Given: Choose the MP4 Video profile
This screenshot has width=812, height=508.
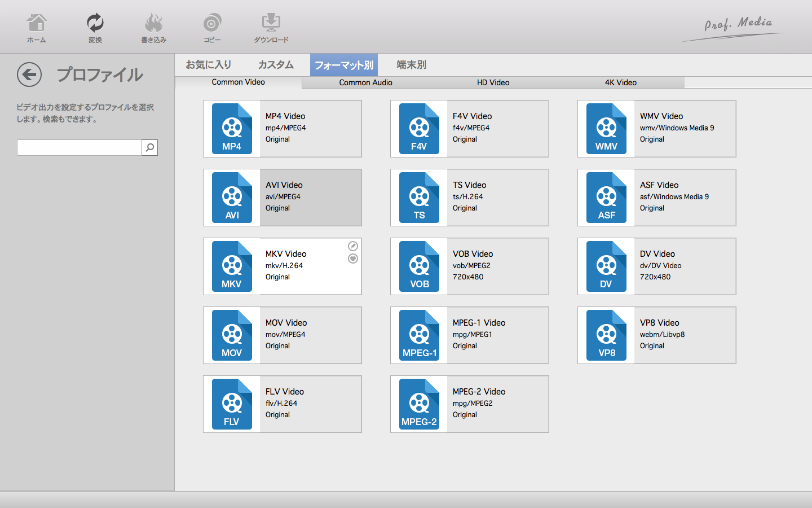Looking at the screenshot, I should click(x=282, y=129).
